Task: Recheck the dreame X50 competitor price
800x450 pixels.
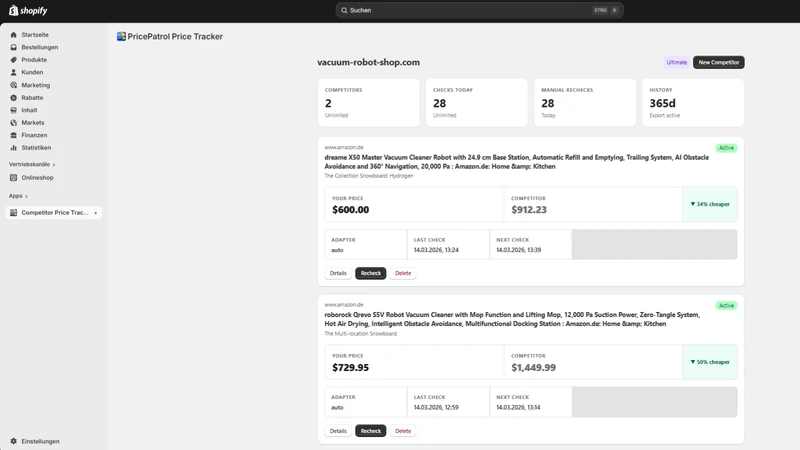Action: click(370, 273)
